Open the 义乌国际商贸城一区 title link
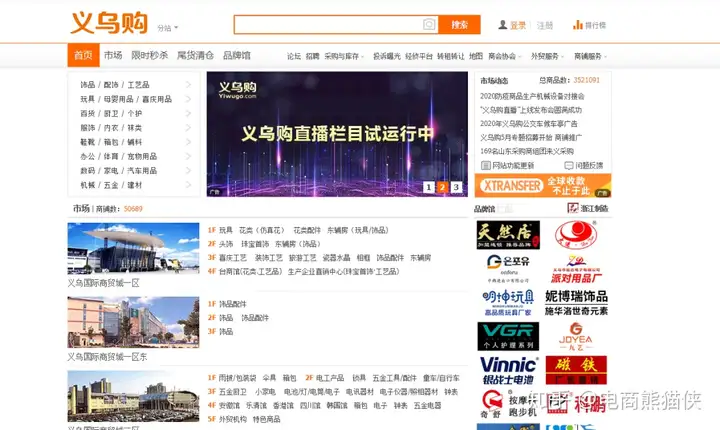720x430 pixels. [x=103, y=283]
